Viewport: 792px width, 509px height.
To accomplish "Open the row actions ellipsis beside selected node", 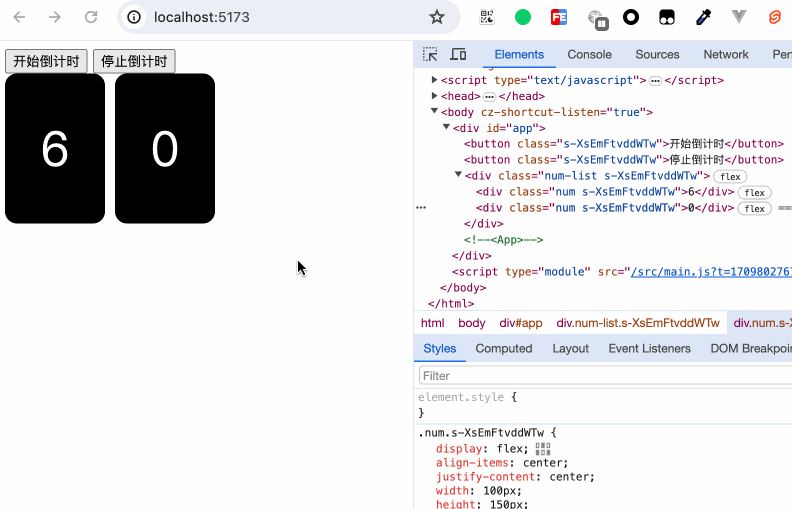I will (x=421, y=208).
